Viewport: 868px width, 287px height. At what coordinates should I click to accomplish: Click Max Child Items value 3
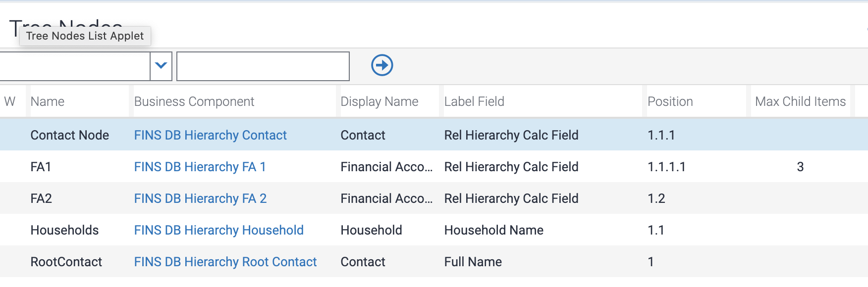point(800,167)
